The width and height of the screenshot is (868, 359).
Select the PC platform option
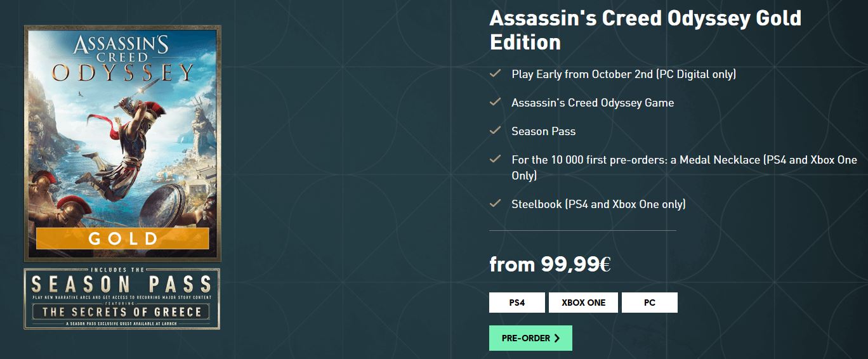650,303
